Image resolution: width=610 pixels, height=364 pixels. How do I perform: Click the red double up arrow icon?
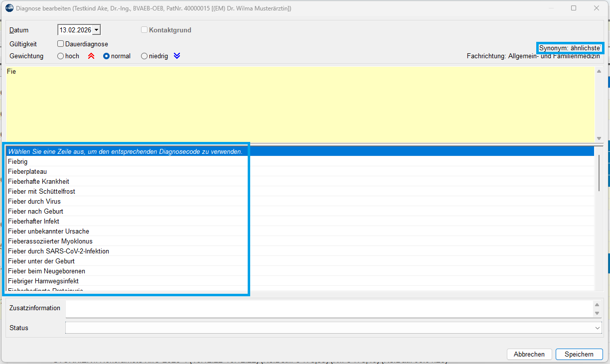coord(91,56)
